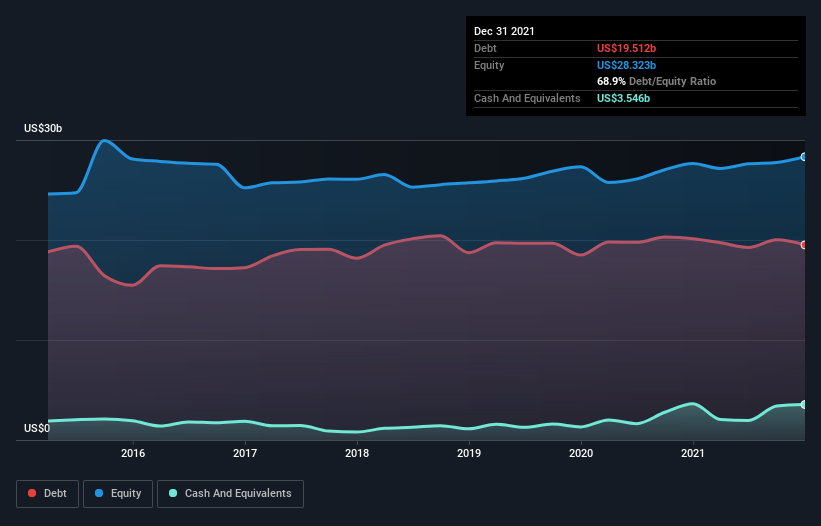
Task: Click the US$19.512b debt value
Action: pos(626,48)
